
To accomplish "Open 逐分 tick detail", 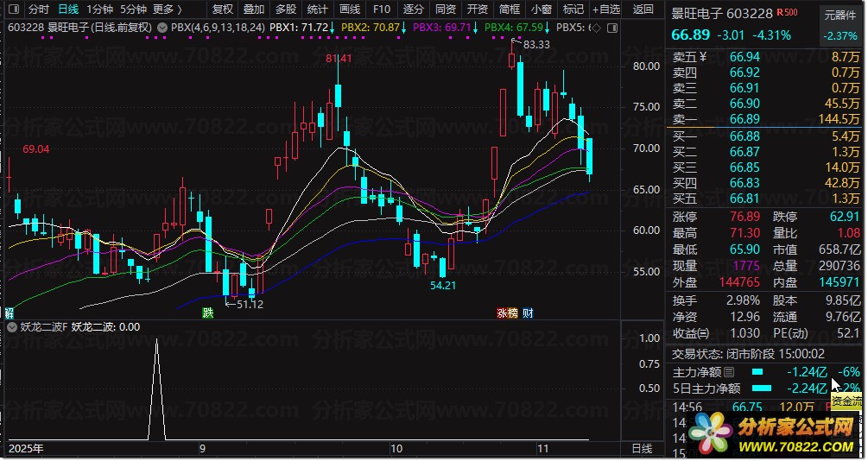I will tap(413, 9).
